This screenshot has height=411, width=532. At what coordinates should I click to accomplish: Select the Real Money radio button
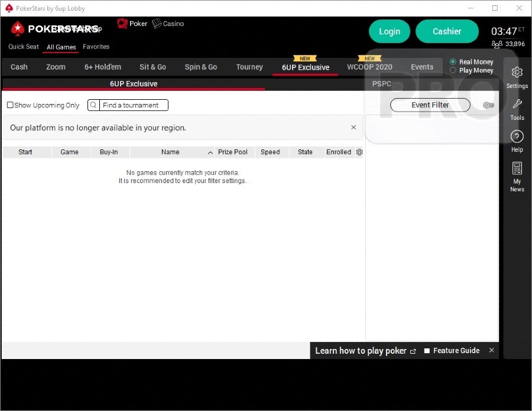tap(453, 61)
